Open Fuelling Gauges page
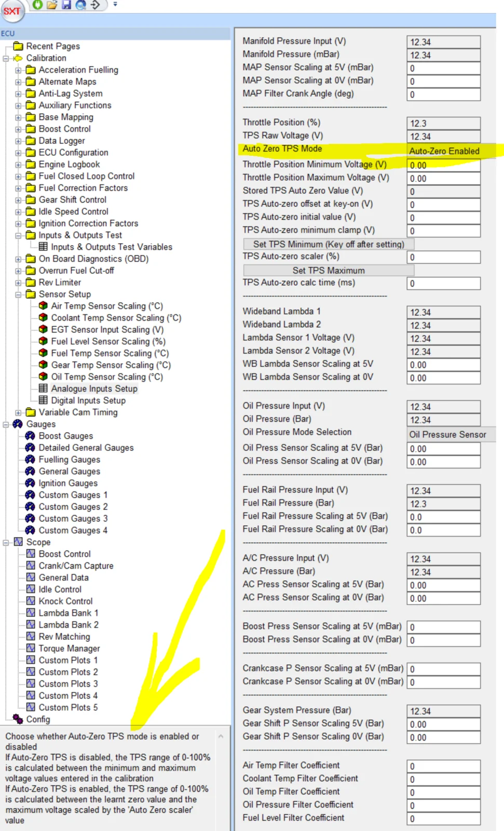The image size is (504, 831). pos(70,460)
